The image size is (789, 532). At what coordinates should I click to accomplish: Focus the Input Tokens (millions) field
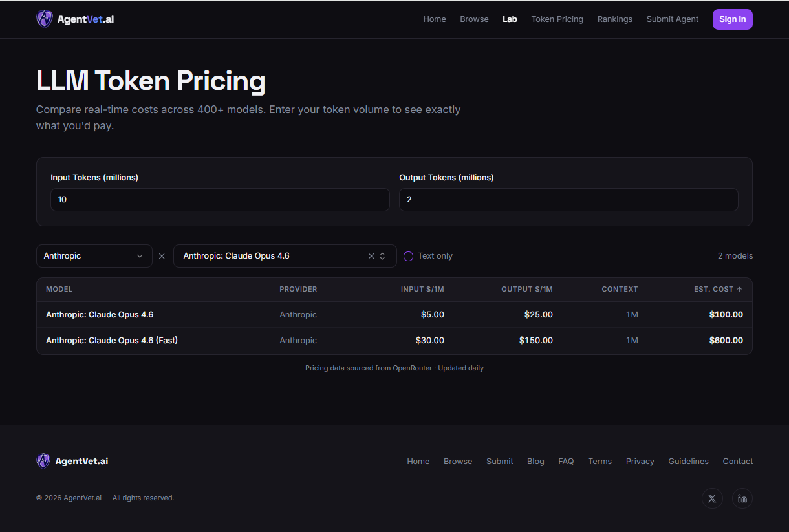[x=220, y=200]
